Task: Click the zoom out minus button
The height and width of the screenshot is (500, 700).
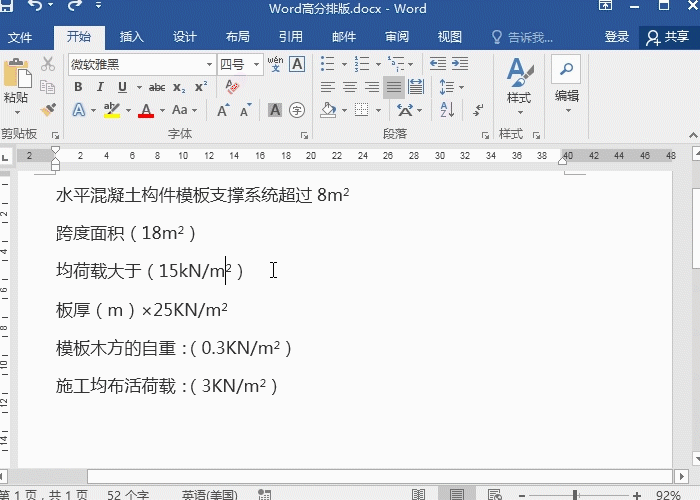Action: tap(521, 495)
